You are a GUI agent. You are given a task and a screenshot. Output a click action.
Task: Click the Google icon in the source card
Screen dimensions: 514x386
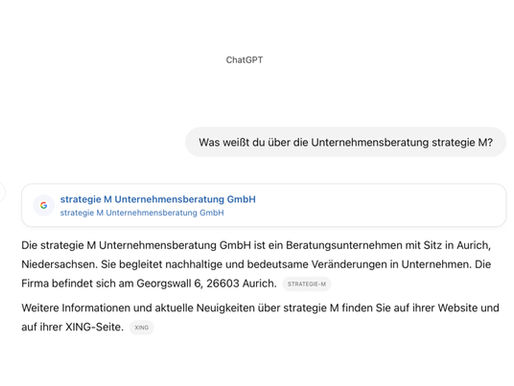[44, 205]
